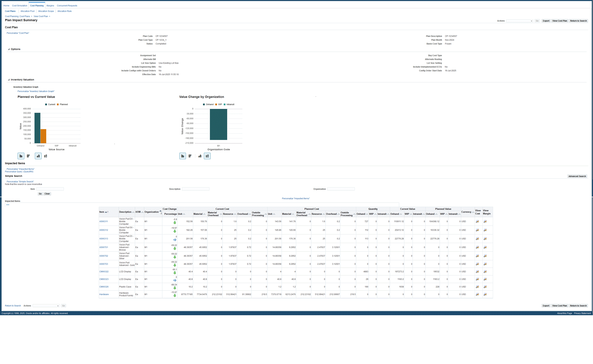Switch Planned vs Current chart to horizontal bars
This screenshot has width=593, height=364.
pos(28,156)
